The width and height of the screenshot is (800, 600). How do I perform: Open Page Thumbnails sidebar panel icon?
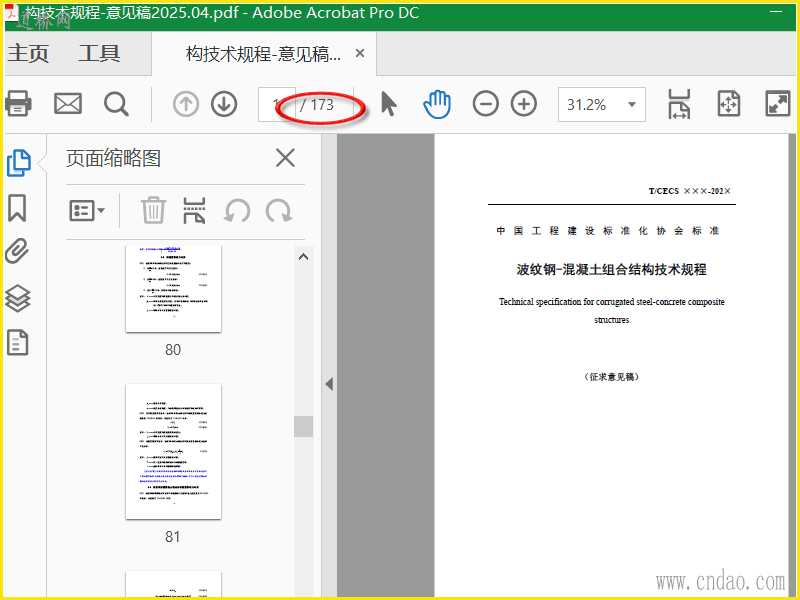18,163
